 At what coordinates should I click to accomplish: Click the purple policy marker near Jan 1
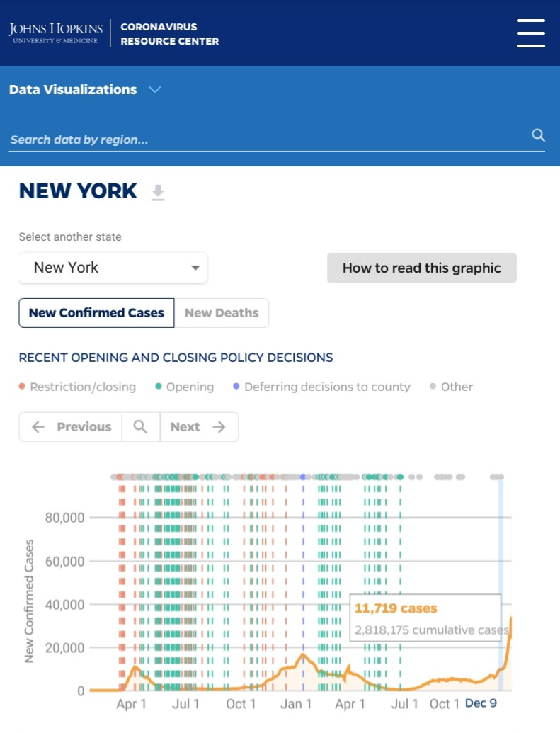[x=303, y=477]
